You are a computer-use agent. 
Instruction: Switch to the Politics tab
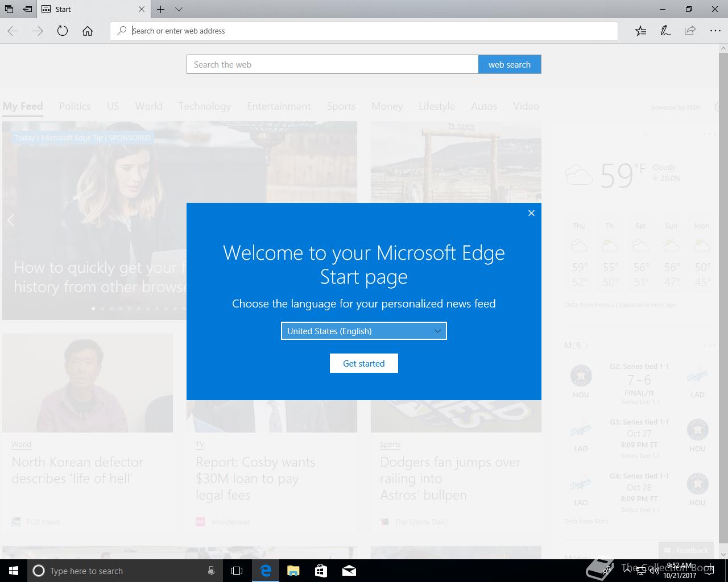pyautogui.click(x=75, y=106)
